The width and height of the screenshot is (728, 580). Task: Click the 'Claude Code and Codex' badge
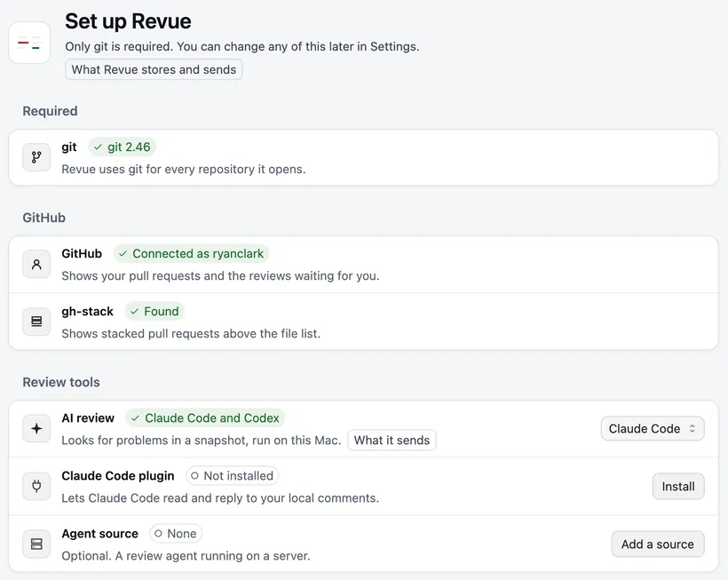(x=205, y=418)
